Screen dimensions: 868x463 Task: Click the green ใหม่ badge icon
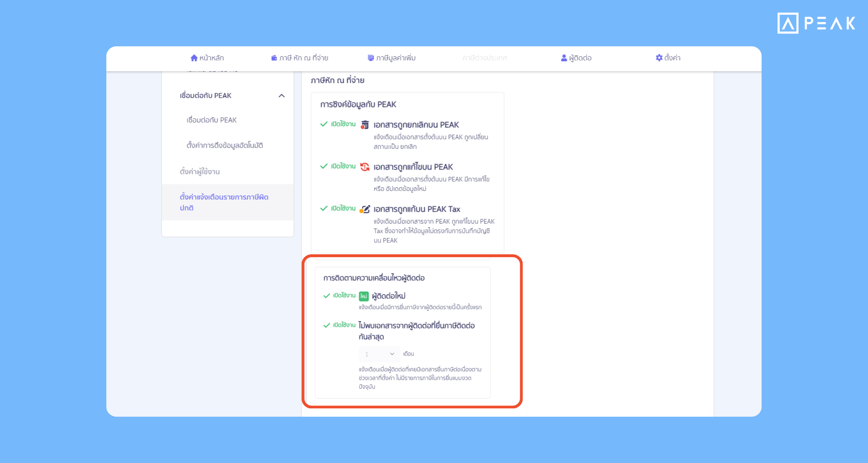[364, 296]
